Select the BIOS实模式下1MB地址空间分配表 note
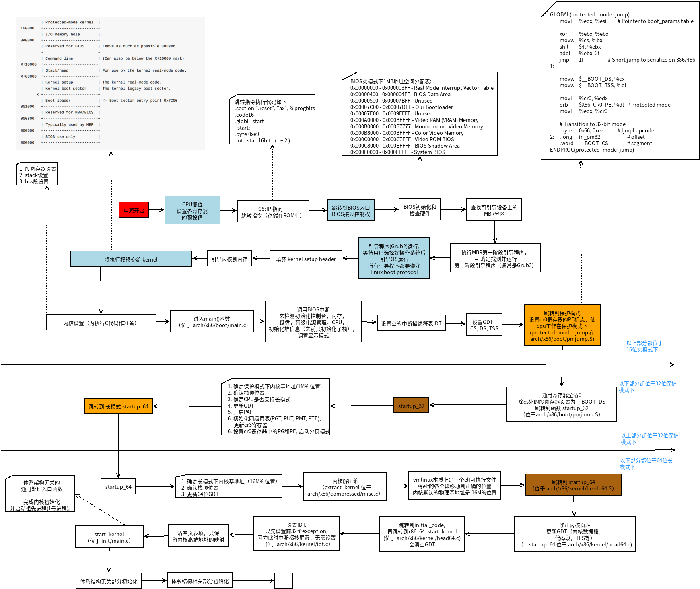 [x=420, y=114]
